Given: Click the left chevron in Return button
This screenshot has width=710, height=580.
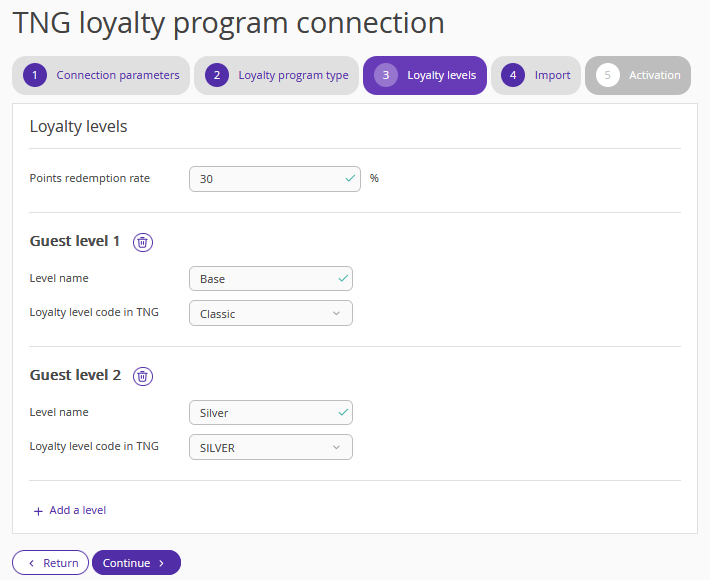Looking at the screenshot, I should tap(31, 563).
